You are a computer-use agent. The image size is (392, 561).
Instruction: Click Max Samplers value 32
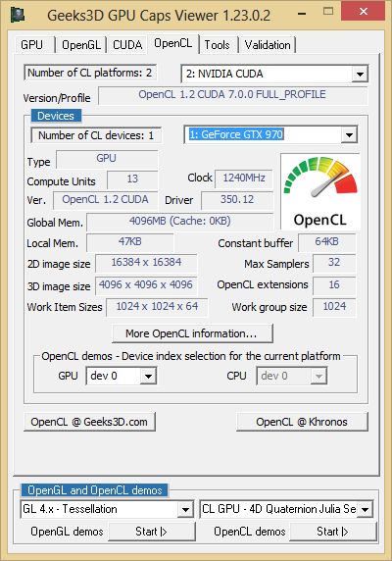pos(334,263)
